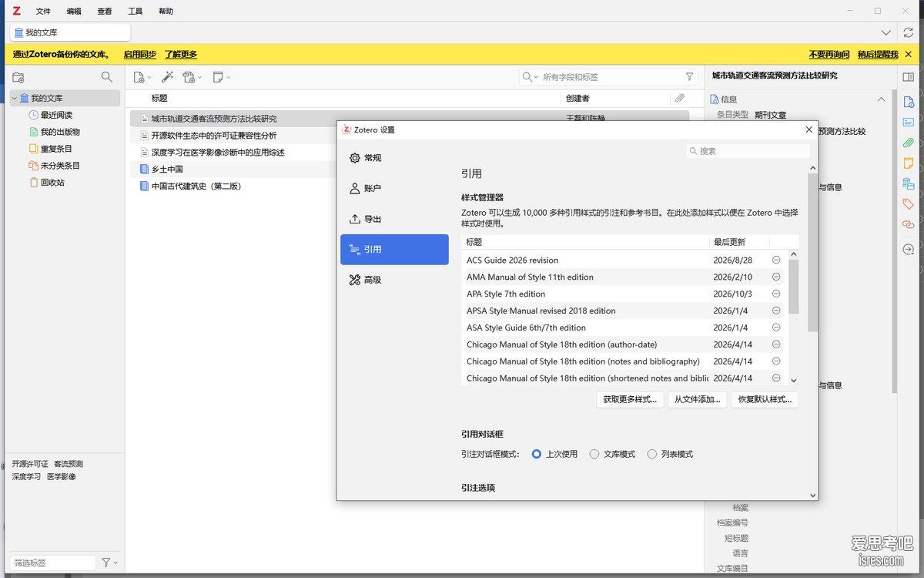Image resolution: width=924 pixels, height=578 pixels.
Task: Open the tab list dropdown chevron
Action: tap(886, 32)
